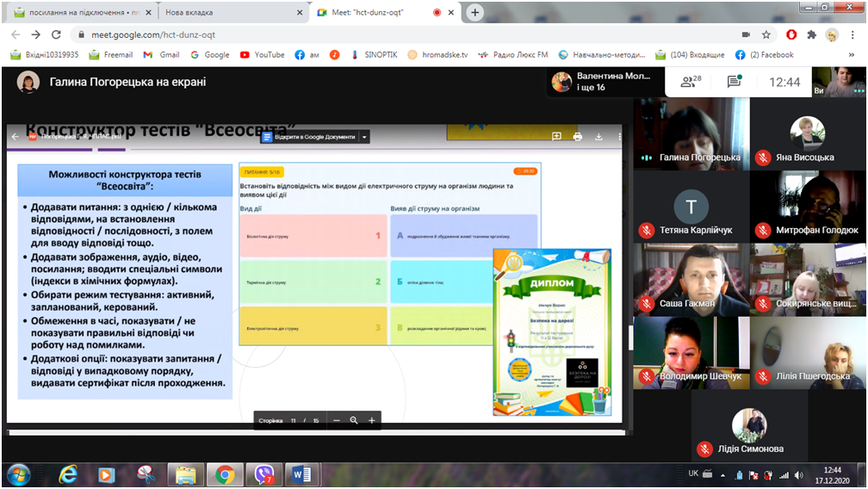Switch to the "посилання на підключення" tab
The image size is (868, 489).
(83, 12)
